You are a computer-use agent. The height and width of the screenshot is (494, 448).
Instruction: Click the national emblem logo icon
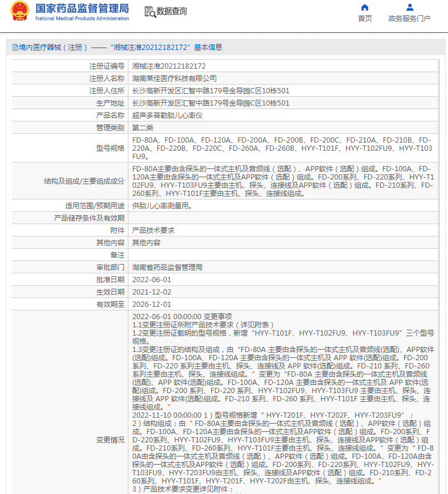pos(19,11)
